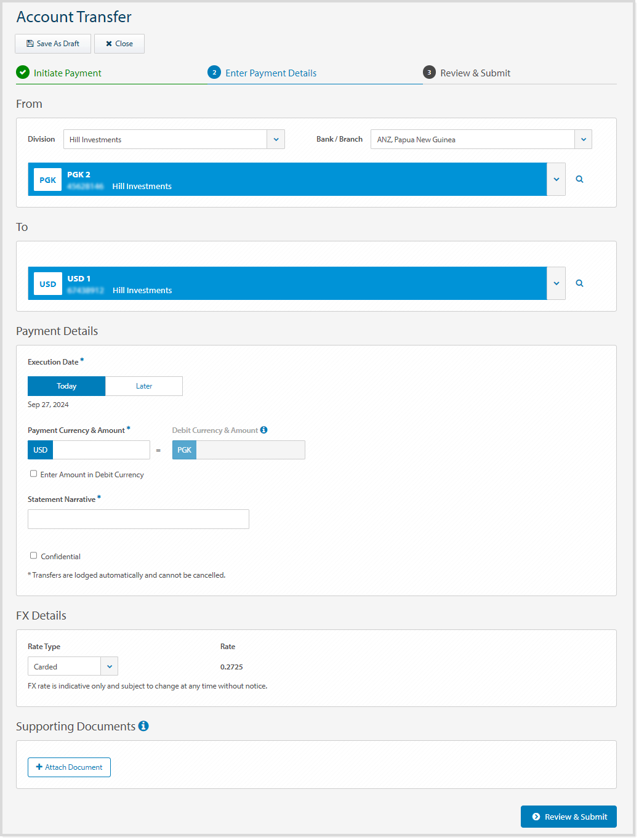The height and width of the screenshot is (840, 639).
Task: Click the step 2 circle icon
Action: pos(214,73)
